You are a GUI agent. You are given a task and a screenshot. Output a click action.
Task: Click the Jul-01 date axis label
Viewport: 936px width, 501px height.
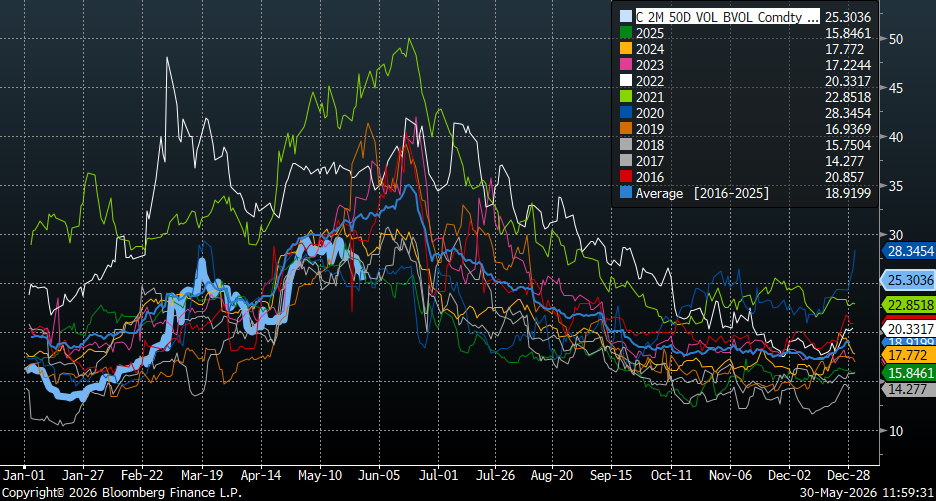pos(438,475)
